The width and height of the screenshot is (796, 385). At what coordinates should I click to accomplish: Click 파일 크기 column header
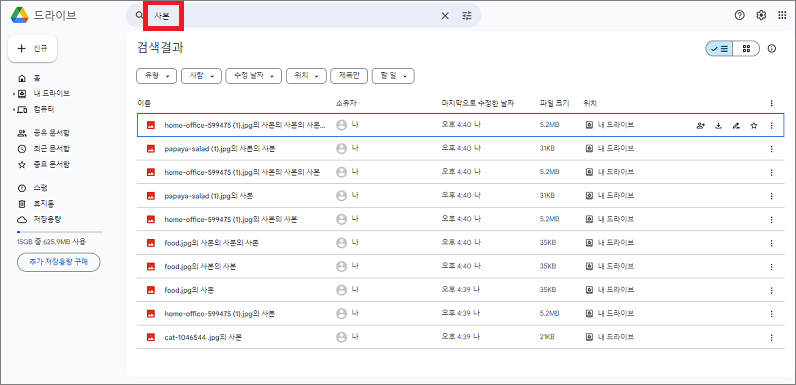[554, 103]
